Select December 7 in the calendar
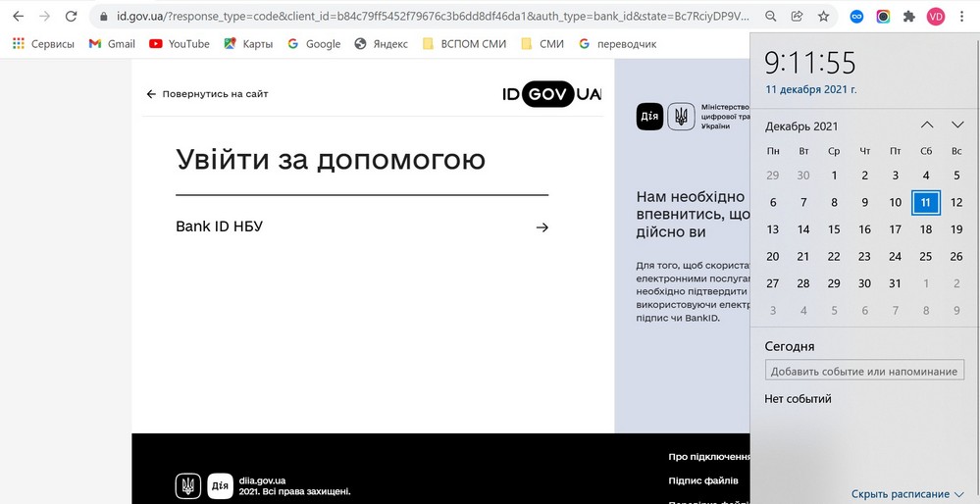This screenshot has width=980, height=504. click(803, 202)
